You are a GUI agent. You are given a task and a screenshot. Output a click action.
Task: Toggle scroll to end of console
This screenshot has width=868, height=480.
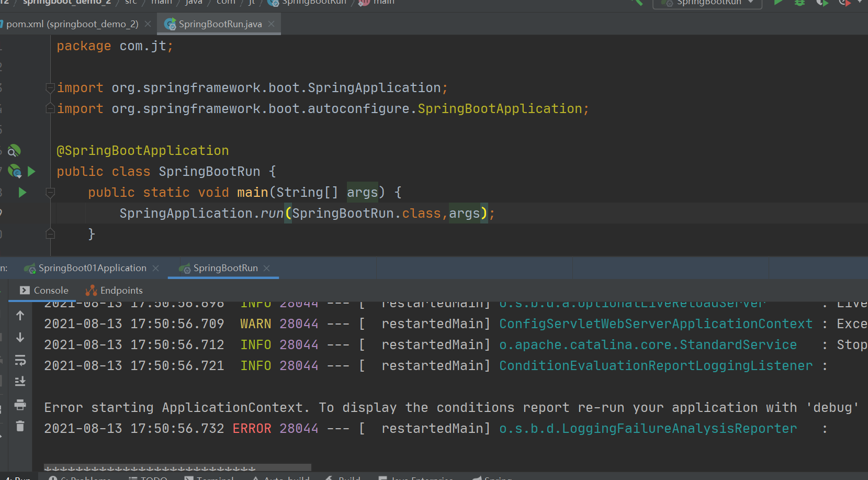tap(20, 381)
